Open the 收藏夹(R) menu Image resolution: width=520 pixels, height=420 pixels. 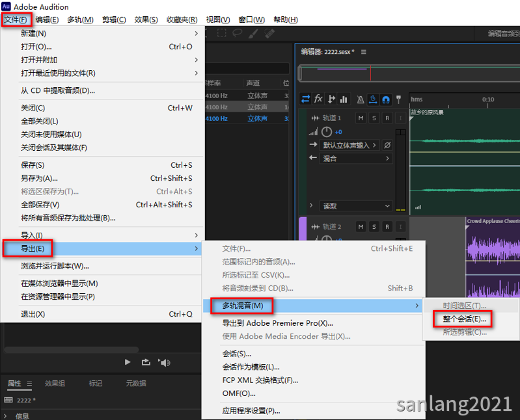tap(182, 20)
